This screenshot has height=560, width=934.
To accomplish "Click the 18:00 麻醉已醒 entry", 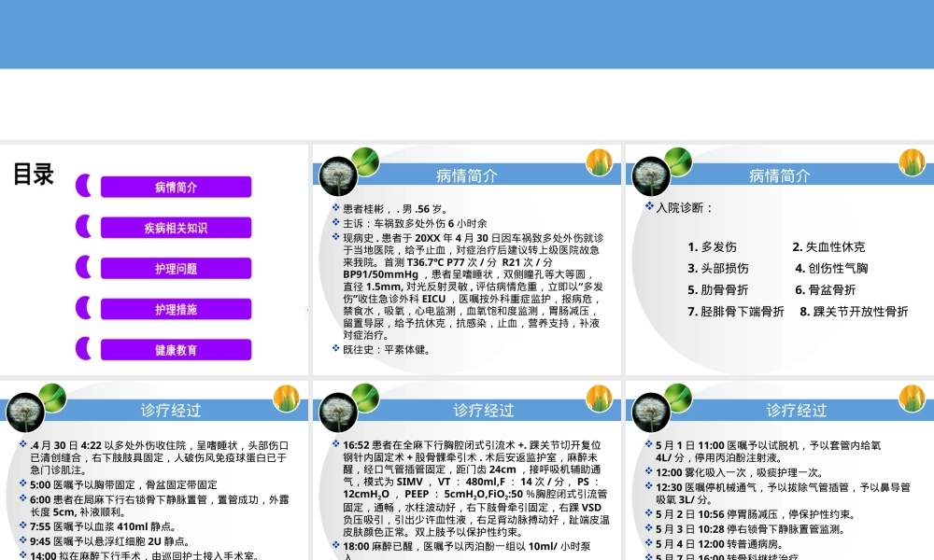I will coord(466,551).
